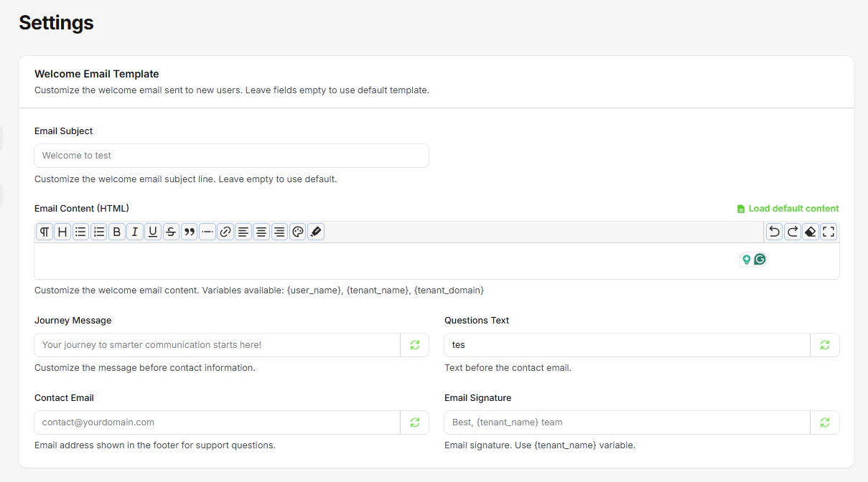The image size is (868, 482).
Task: Insert a blockquote in the email content
Action: [x=188, y=231]
